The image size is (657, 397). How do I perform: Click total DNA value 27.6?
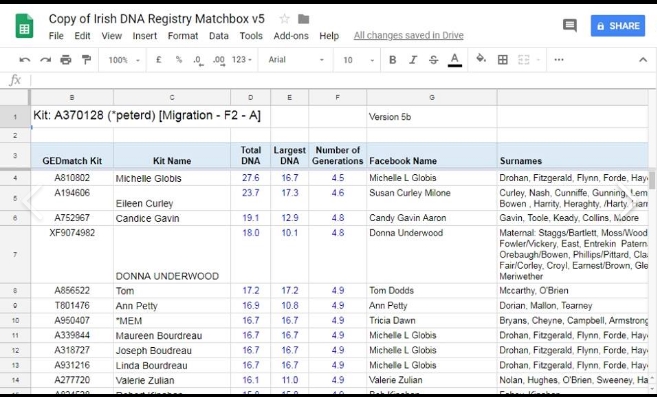click(x=251, y=178)
